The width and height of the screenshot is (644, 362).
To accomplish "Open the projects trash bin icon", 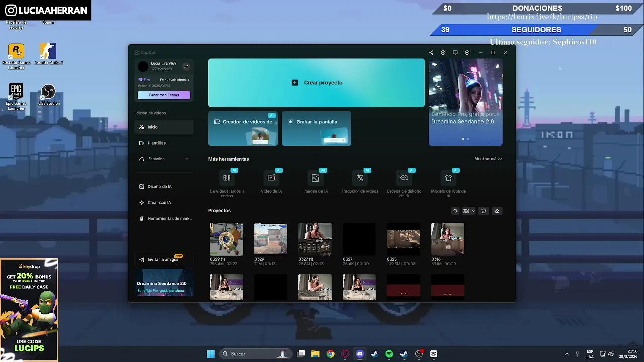I will tap(484, 211).
